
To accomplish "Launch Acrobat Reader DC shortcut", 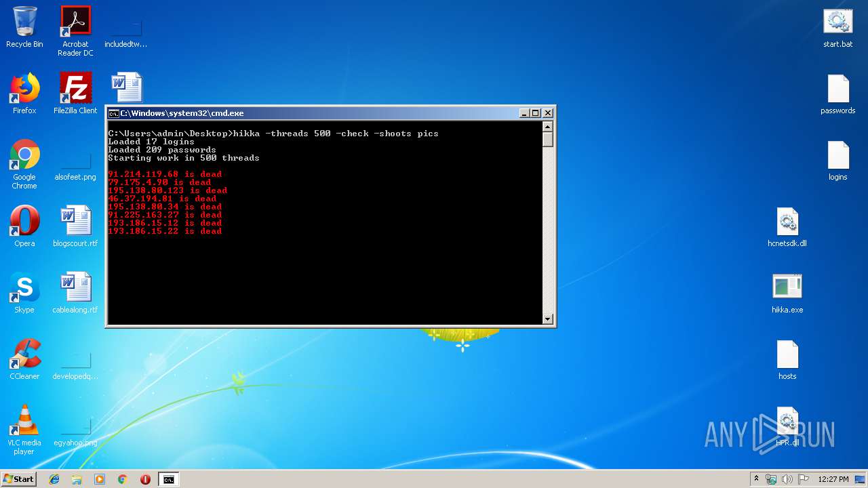I will point(75,30).
